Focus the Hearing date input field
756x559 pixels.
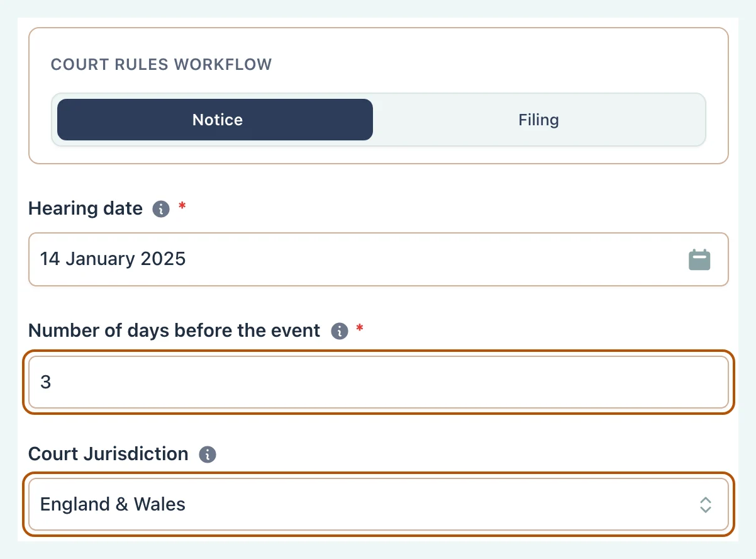(x=379, y=259)
